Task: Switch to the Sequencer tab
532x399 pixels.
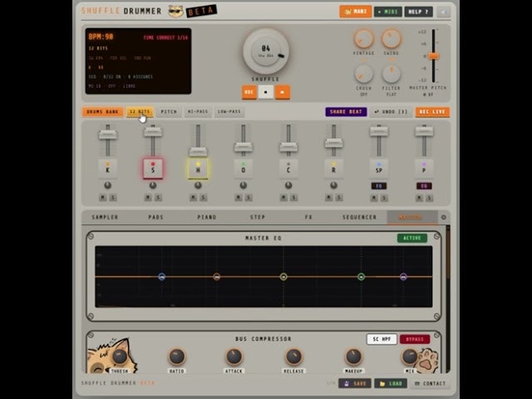Action: point(359,217)
